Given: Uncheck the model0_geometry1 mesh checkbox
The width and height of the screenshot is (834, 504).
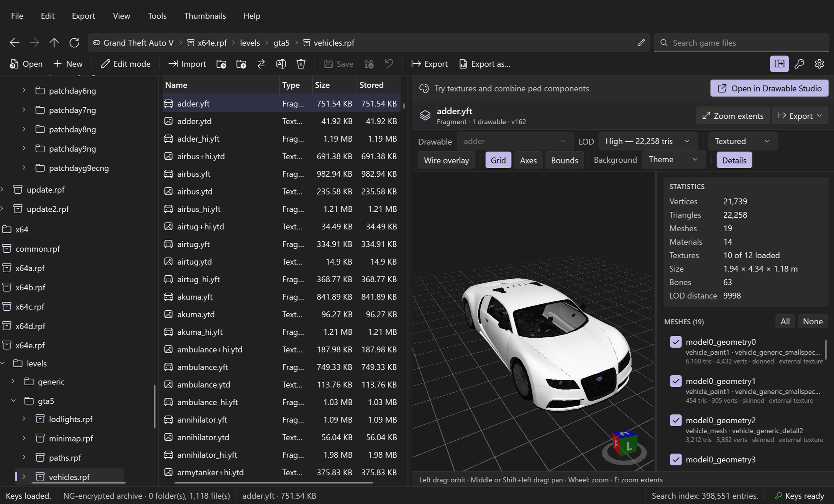Looking at the screenshot, I should (675, 381).
